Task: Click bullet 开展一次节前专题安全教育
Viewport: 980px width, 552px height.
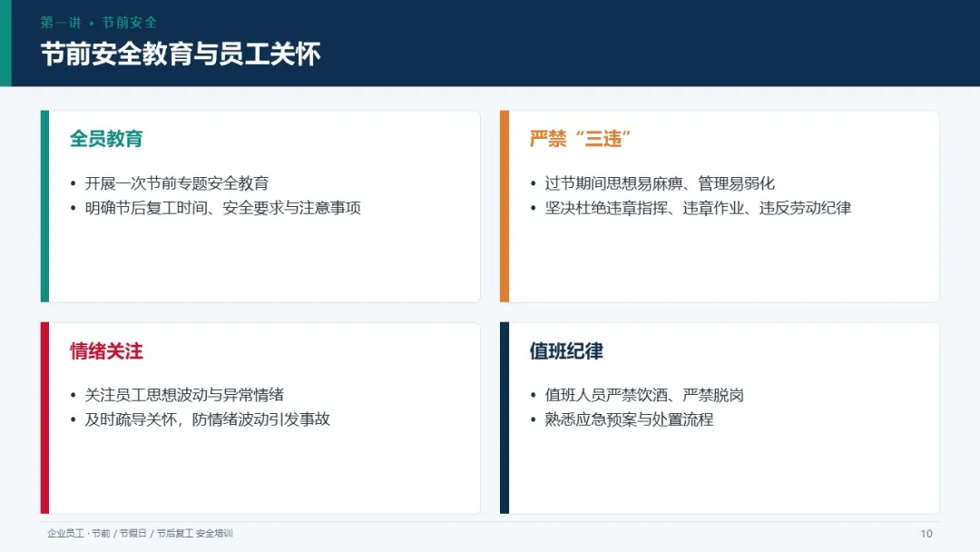Action: coord(177,183)
